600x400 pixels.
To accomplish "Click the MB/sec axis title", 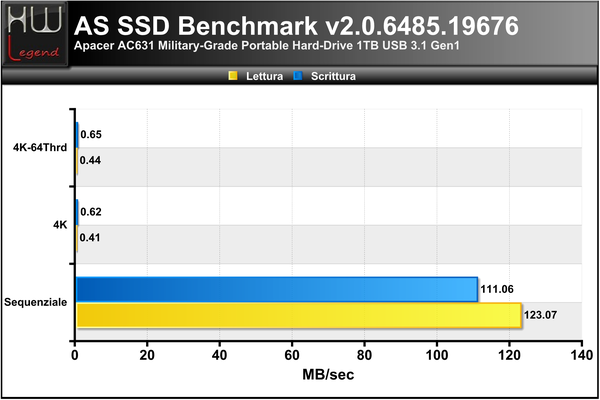I will [x=328, y=374].
